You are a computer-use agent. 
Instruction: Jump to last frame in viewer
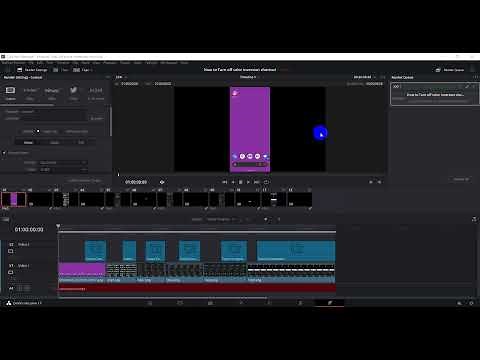256,182
